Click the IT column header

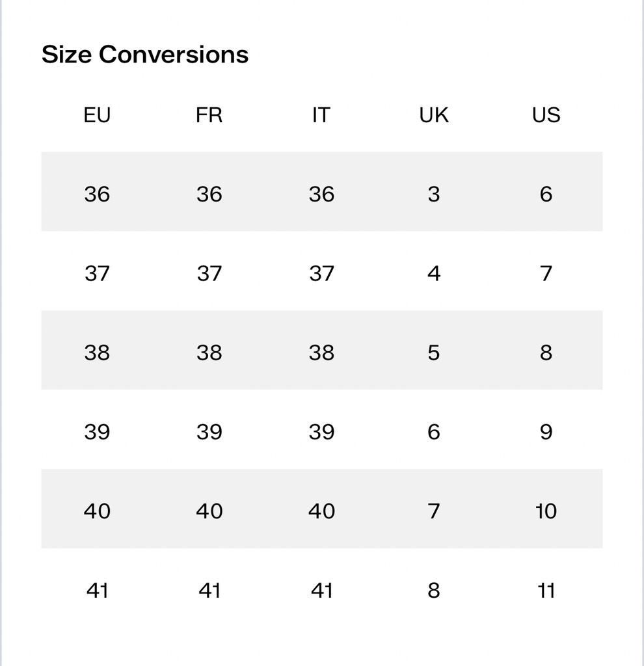pos(321,115)
